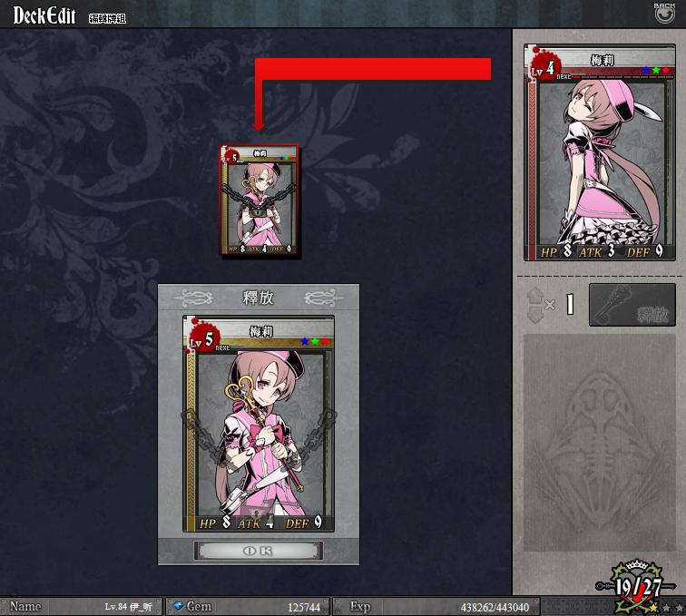This screenshot has width=686, height=616.
Task: Click the blue star on the Lv 4 card
Action: (647, 70)
